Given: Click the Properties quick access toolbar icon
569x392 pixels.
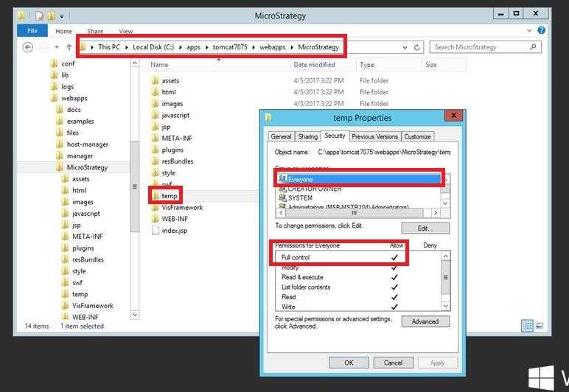Looking at the screenshot, I should 39,15.
